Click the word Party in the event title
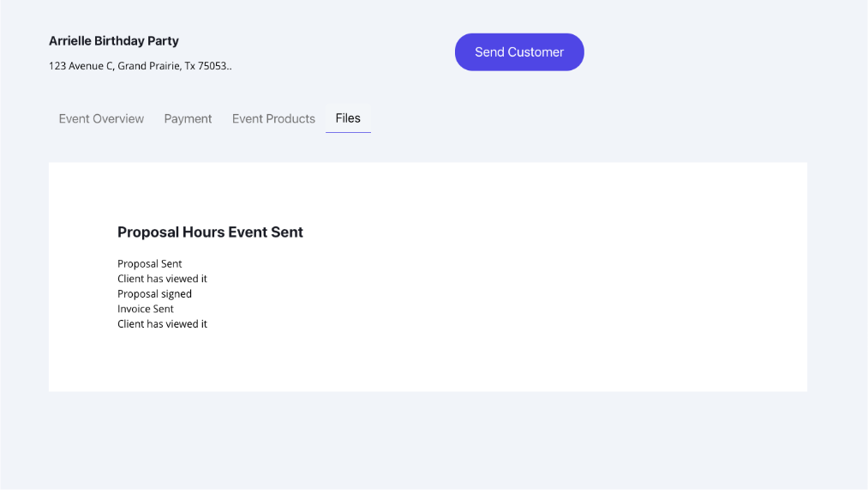 pos(163,41)
